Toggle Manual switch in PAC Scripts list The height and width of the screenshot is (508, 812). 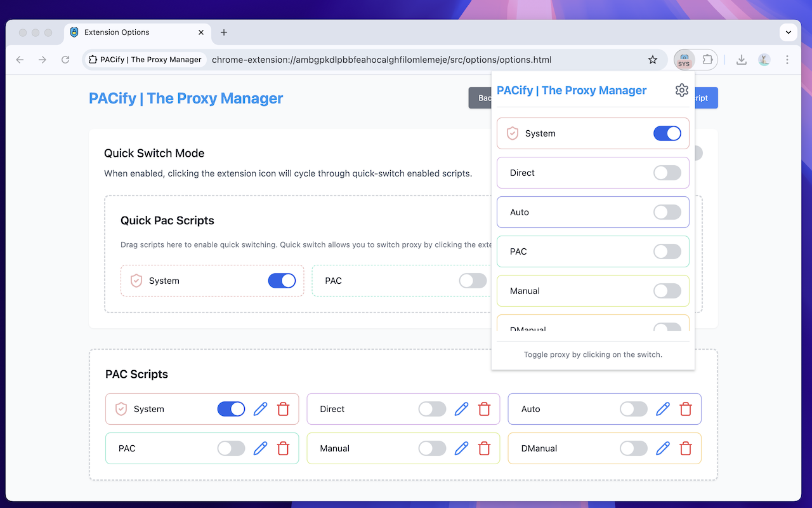[x=433, y=448]
